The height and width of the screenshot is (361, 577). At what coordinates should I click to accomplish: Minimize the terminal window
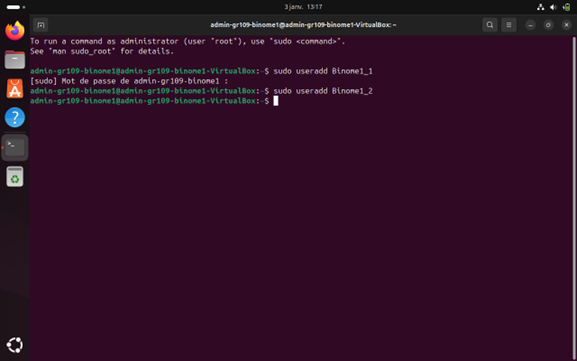pyautogui.click(x=530, y=25)
